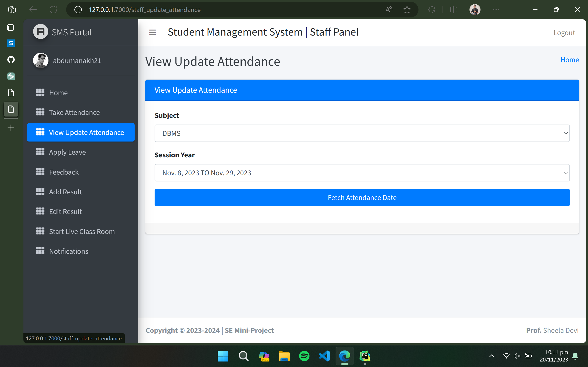Click the Logout link
Screen dimensions: 588x367
pos(564,32)
